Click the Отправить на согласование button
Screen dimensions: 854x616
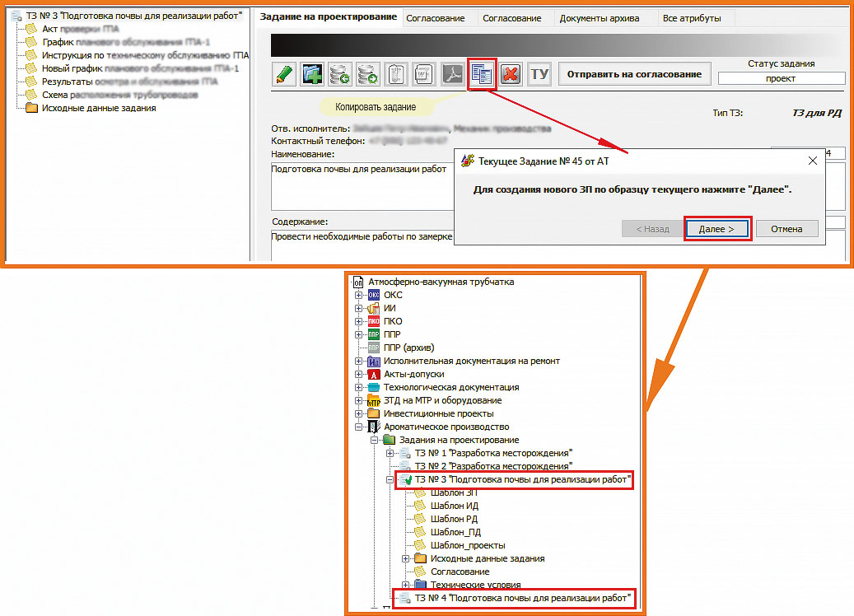[634, 74]
